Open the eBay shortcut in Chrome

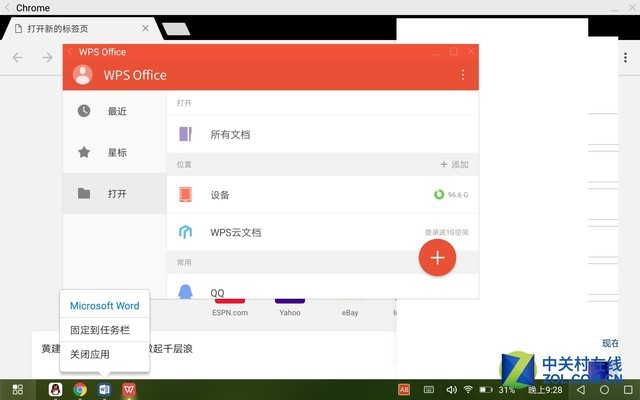[350, 312]
